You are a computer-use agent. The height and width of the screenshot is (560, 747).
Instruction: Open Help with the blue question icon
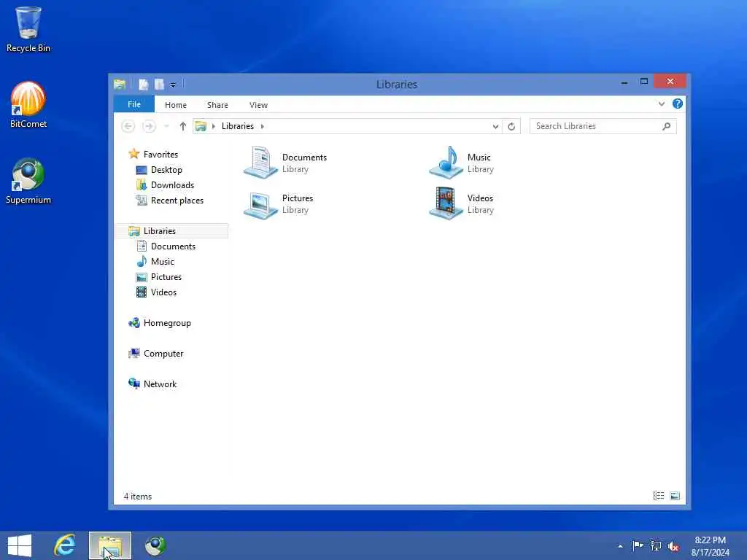pos(678,104)
